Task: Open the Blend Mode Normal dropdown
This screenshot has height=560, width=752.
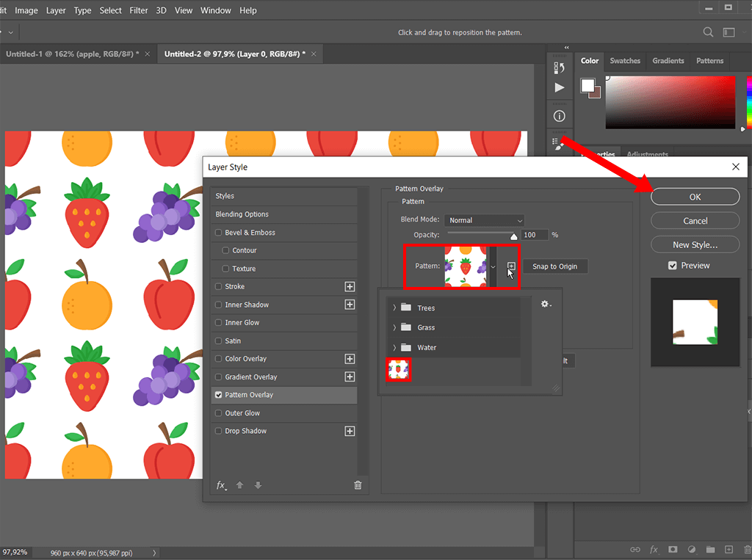Action: pyautogui.click(x=485, y=220)
